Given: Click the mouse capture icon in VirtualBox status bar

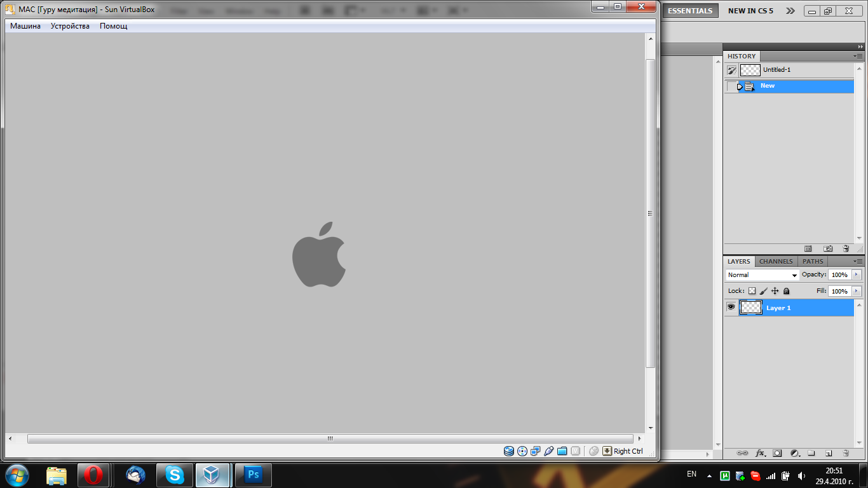Looking at the screenshot, I should 594,451.
